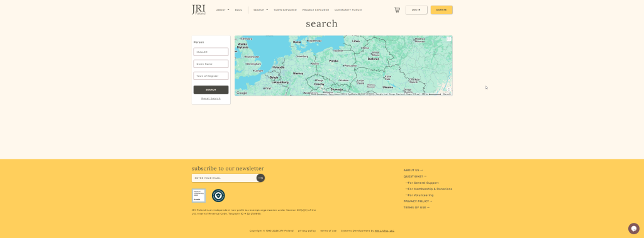Click the search page heading
Screen dimensions: 644x238
(321, 24)
